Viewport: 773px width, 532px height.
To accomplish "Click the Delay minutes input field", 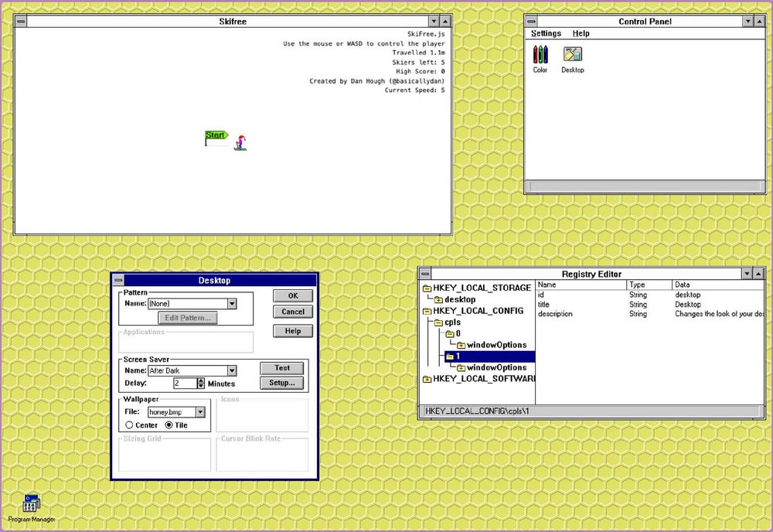I will pos(185,383).
